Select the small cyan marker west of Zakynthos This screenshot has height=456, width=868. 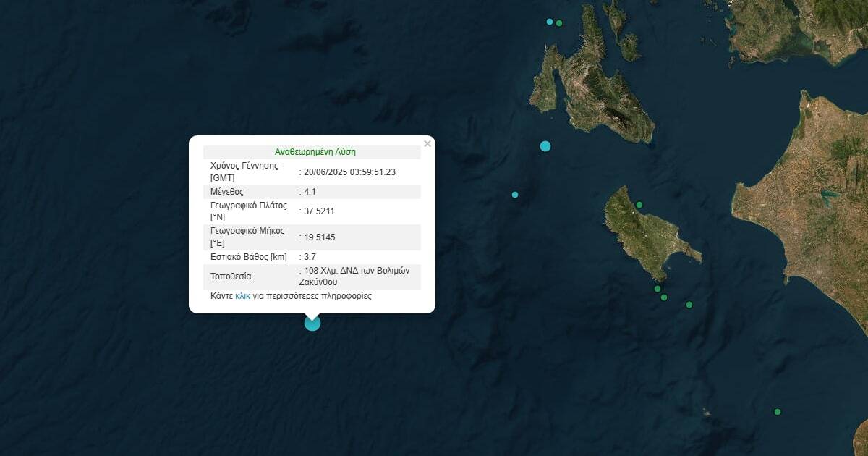click(515, 195)
